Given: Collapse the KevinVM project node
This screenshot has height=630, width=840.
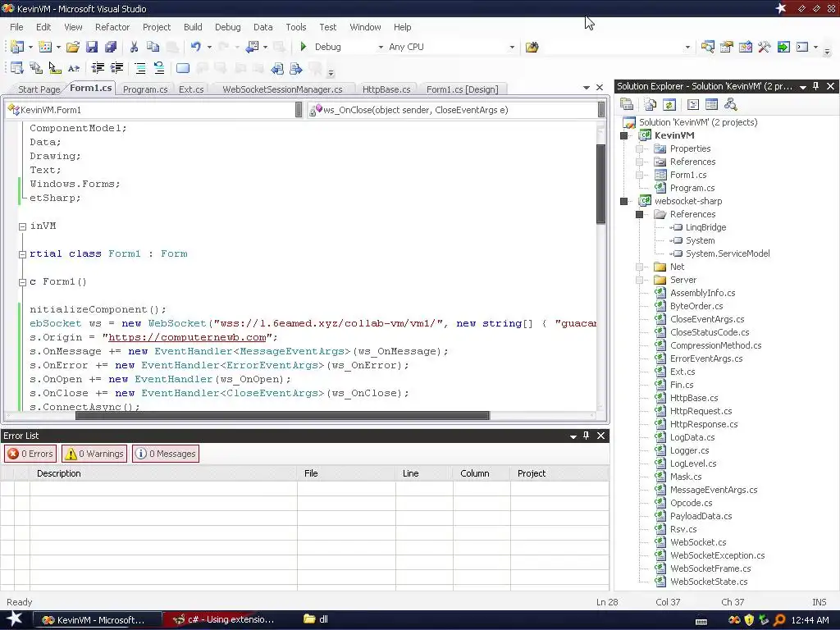Looking at the screenshot, I should coord(623,135).
